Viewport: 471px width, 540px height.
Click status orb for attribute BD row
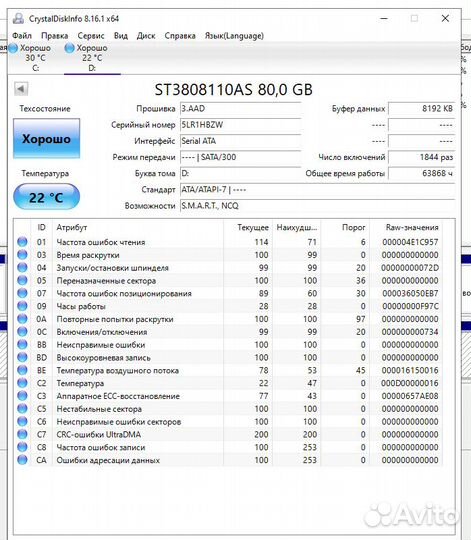(22, 357)
